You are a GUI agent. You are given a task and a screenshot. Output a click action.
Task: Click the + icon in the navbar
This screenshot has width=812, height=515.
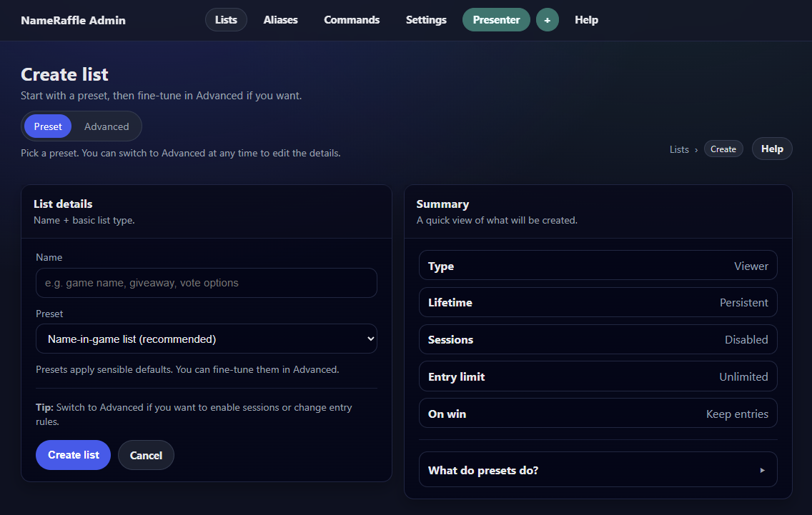547,19
